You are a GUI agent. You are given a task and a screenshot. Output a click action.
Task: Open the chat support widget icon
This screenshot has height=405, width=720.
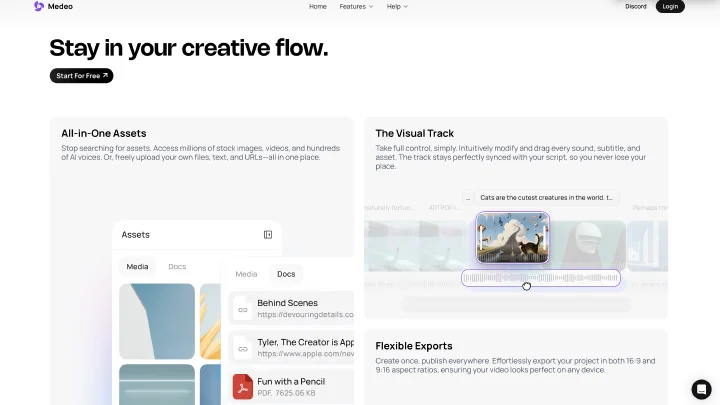pos(701,389)
